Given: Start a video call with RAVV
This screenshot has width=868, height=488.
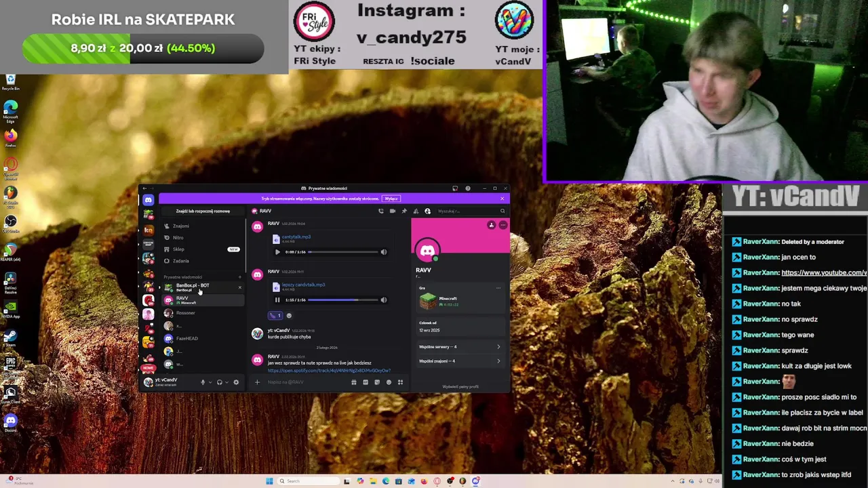Looking at the screenshot, I should [393, 211].
